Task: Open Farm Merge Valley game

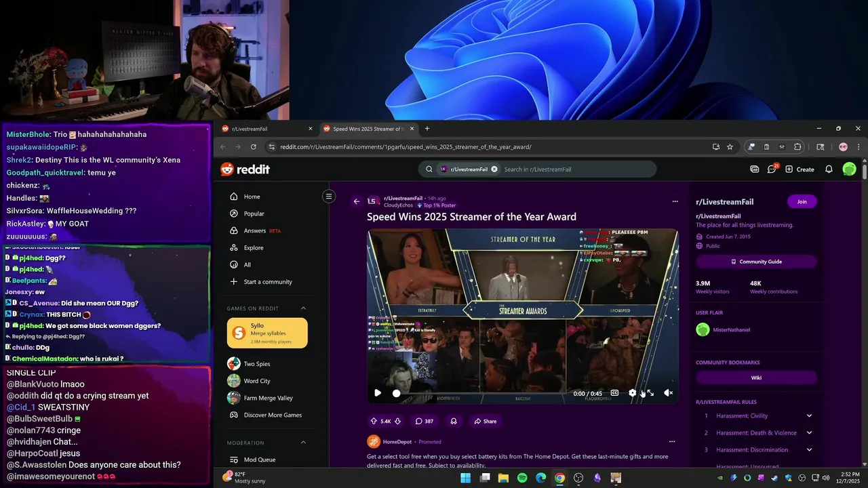Action: pyautogui.click(x=267, y=398)
